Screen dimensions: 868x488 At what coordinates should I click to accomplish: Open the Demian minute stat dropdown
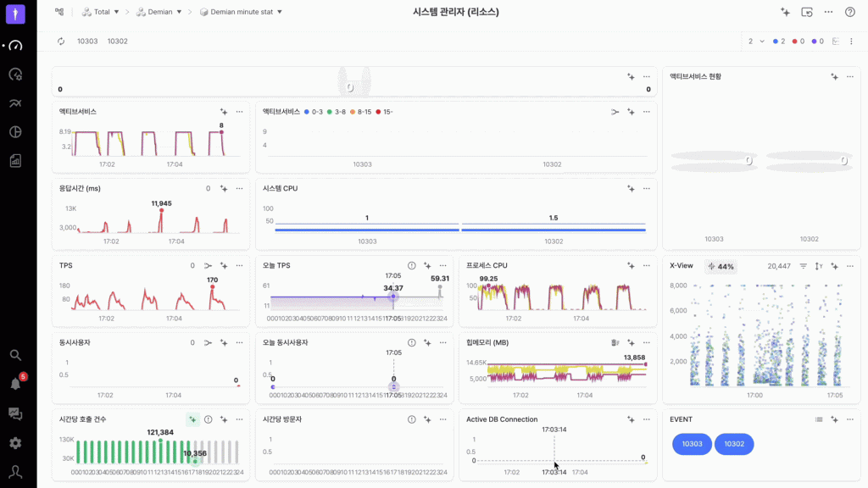(241, 12)
